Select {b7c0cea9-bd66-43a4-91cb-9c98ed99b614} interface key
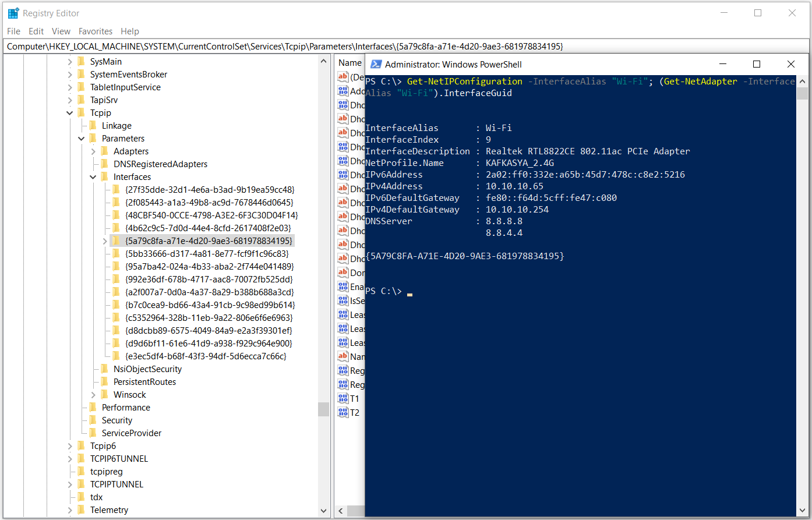The height and width of the screenshot is (520, 812). [210, 305]
